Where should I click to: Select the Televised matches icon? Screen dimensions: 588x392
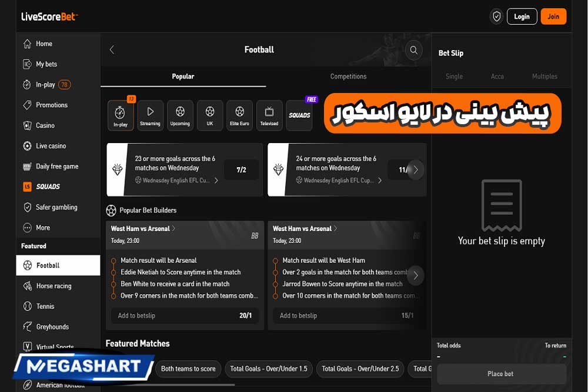(269, 115)
